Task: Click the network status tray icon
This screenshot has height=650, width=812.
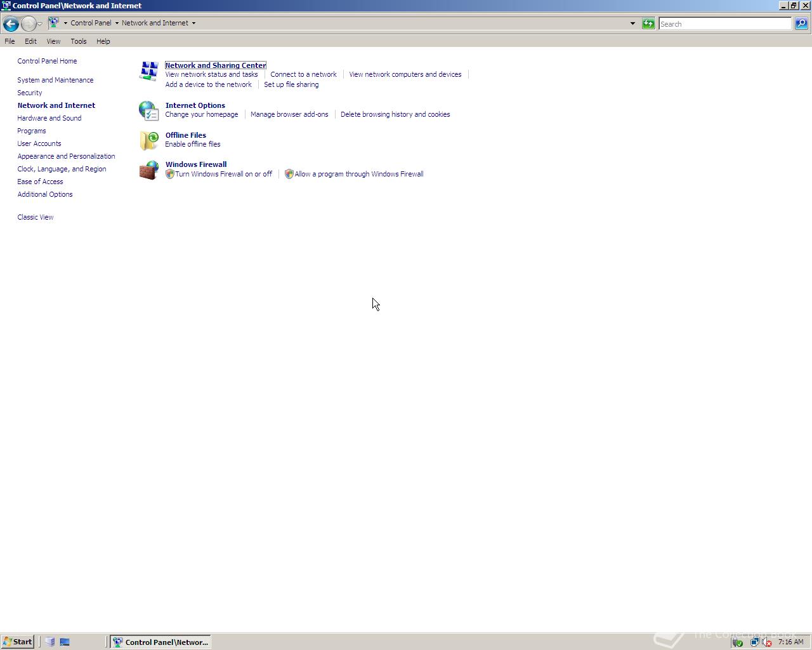Action: [x=754, y=642]
